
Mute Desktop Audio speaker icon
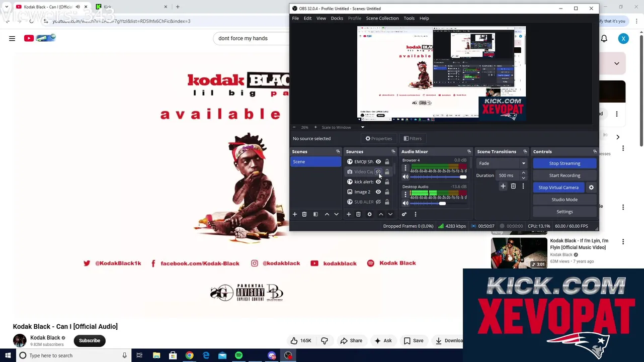coord(406,203)
